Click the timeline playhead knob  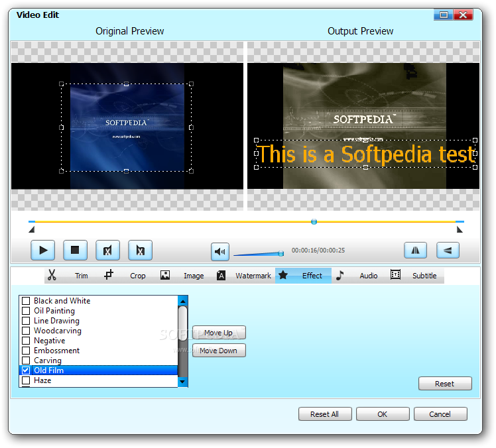(x=314, y=221)
